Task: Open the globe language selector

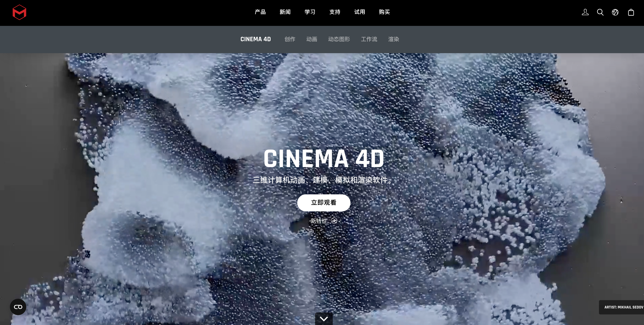Action: pyautogui.click(x=615, y=12)
